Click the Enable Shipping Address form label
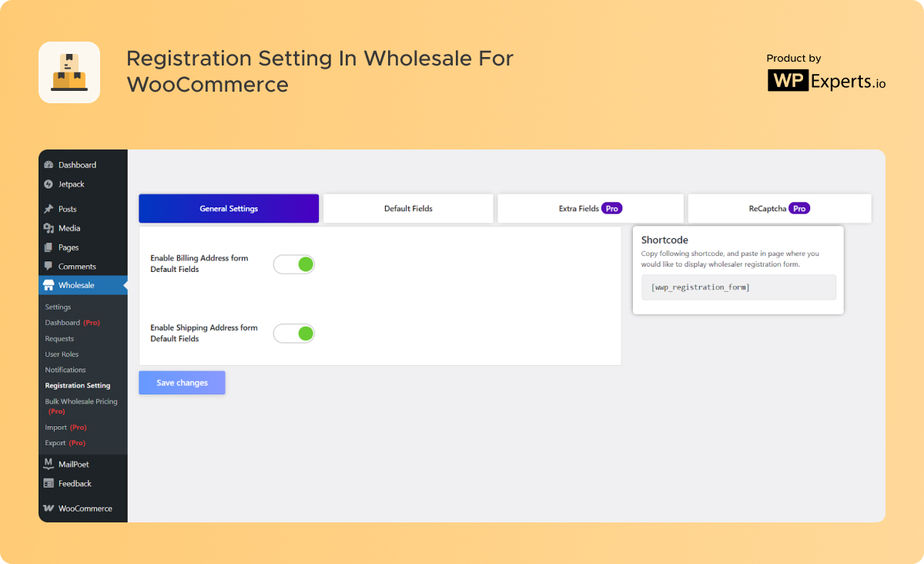924x564 pixels. click(204, 333)
